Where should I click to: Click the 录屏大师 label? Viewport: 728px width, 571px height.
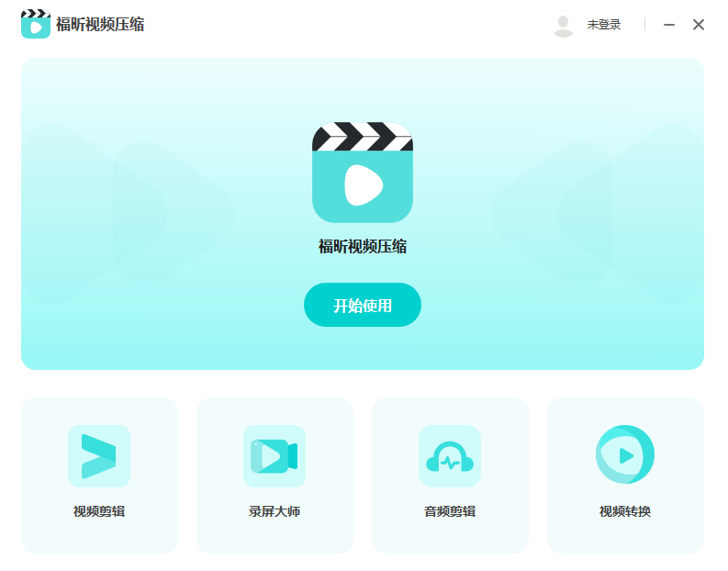click(x=274, y=511)
